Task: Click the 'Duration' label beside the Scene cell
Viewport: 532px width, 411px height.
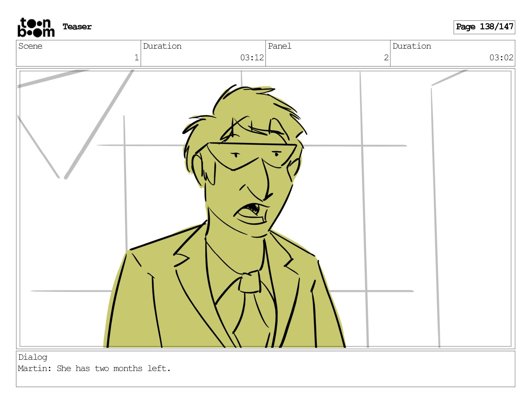Action: pos(162,46)
